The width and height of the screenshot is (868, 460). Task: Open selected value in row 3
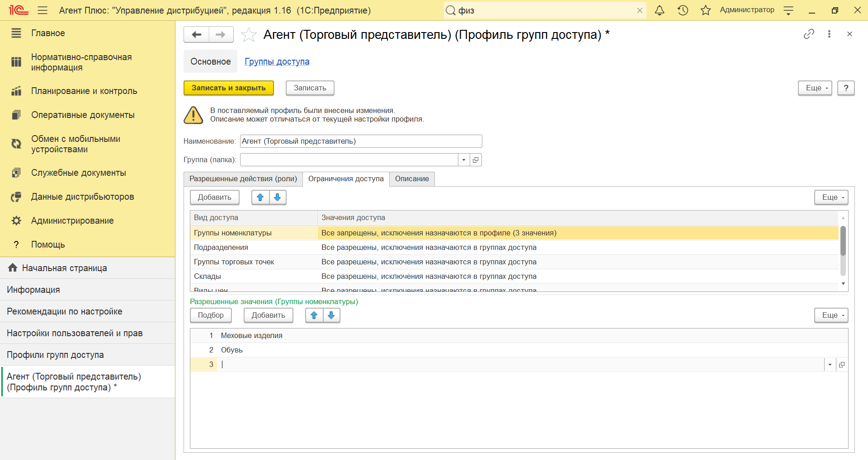coord(842,365)
